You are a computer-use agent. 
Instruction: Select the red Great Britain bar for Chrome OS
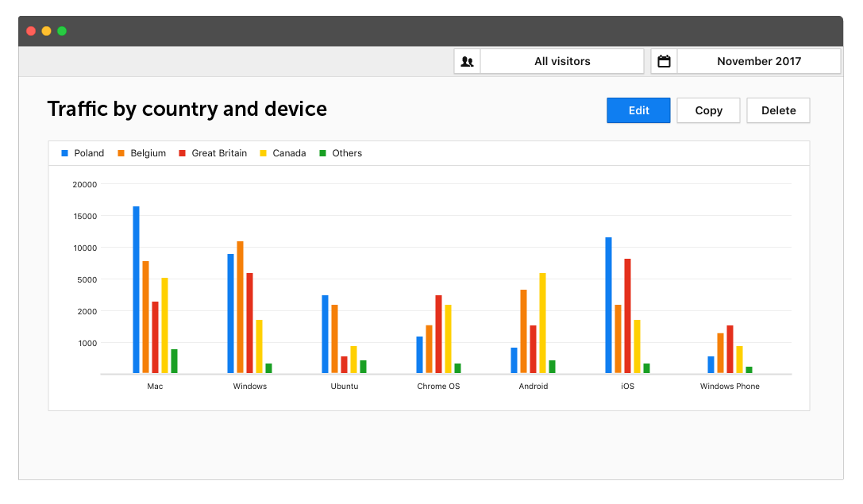click(x=438, y=334)
